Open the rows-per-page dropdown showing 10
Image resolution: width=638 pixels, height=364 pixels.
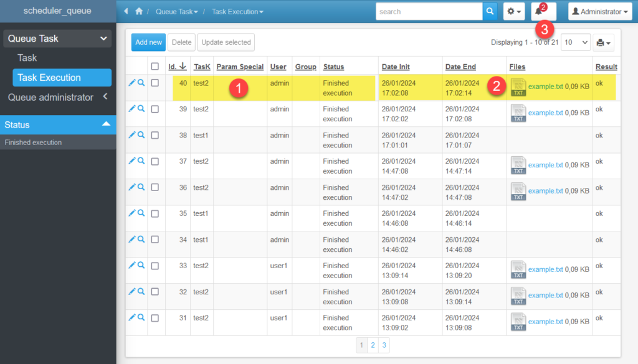pyautogui.click(x=575, y=42)
